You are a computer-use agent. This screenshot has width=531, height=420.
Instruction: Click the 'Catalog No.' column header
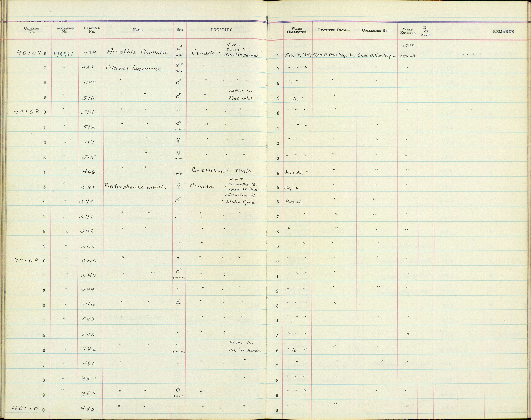[31, 30]
